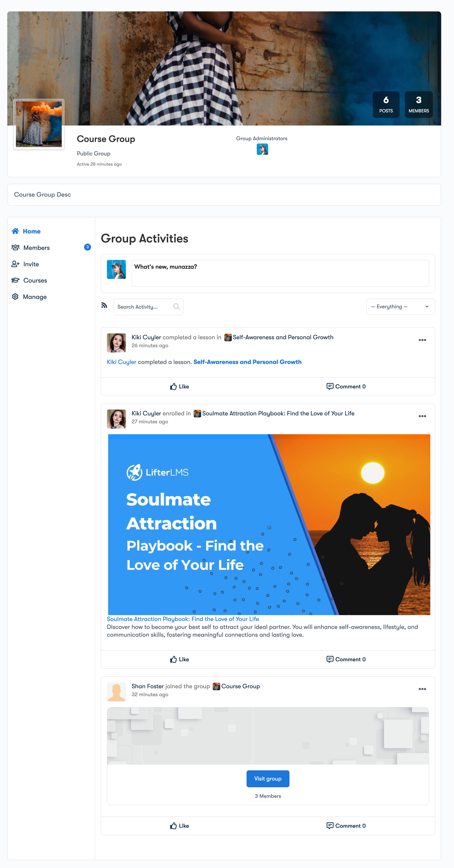Click the RSS feed icon
Viewport: 454px width, 868px height.
tap(104, 305)
